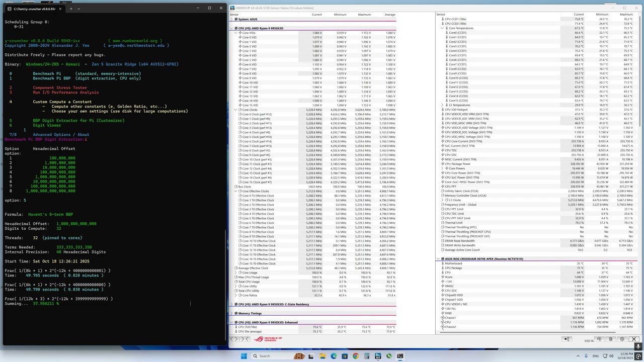Viewport: 644px width, 362px height.
Task: Collapse the ASUS ROG CROSSHAIR X870E APEX group
Action: point(438,259)
